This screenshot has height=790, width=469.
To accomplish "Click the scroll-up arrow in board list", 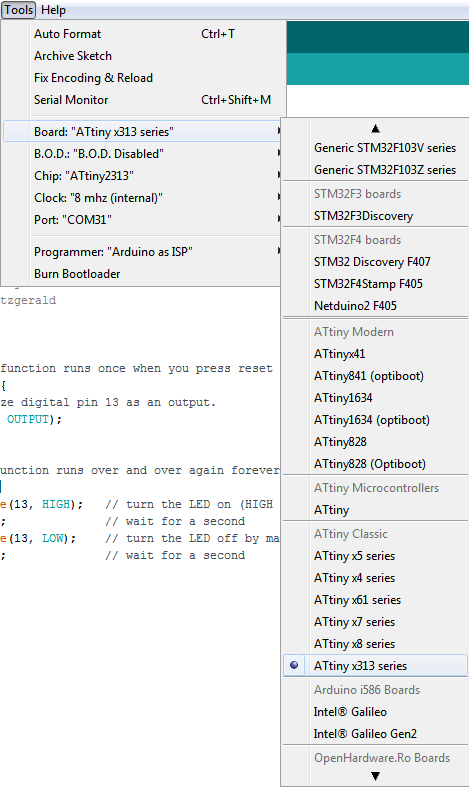I will (375, 129).
